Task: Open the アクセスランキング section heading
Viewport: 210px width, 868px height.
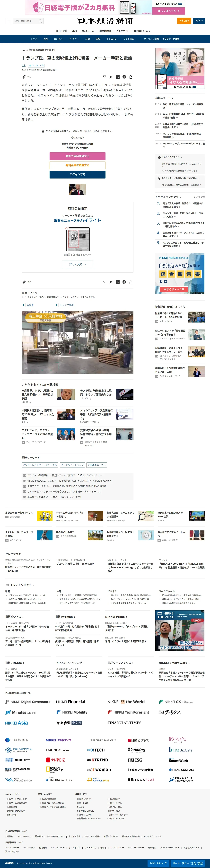Action: (168, 197)
